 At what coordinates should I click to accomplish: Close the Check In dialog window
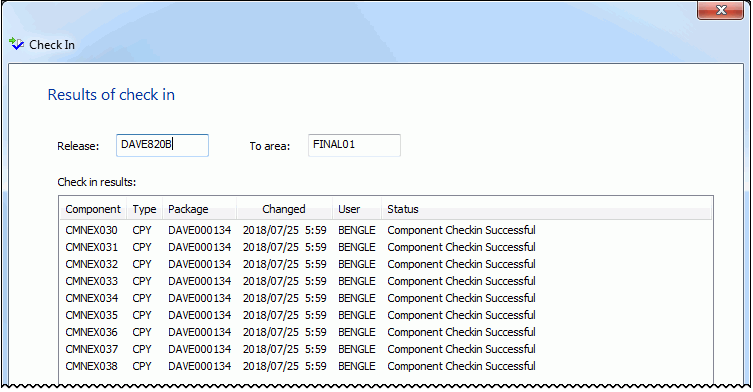click(720, 10)
